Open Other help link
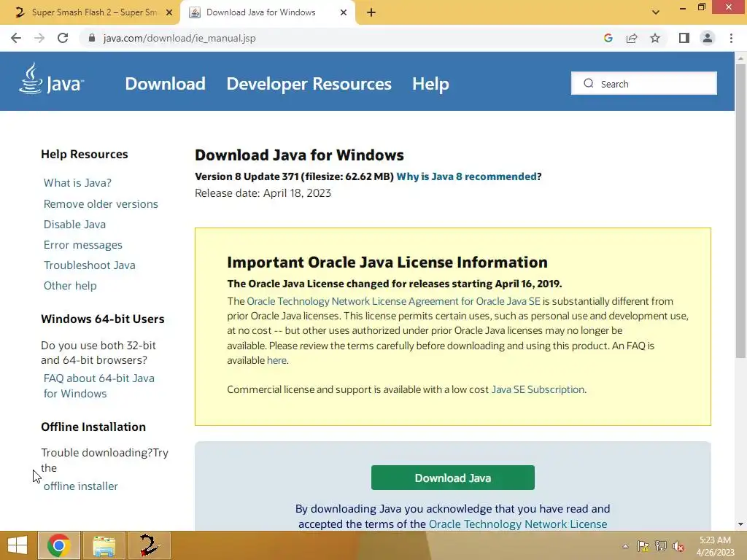The height and width of the screenshot is (560, 747). (x=70, y=286)
